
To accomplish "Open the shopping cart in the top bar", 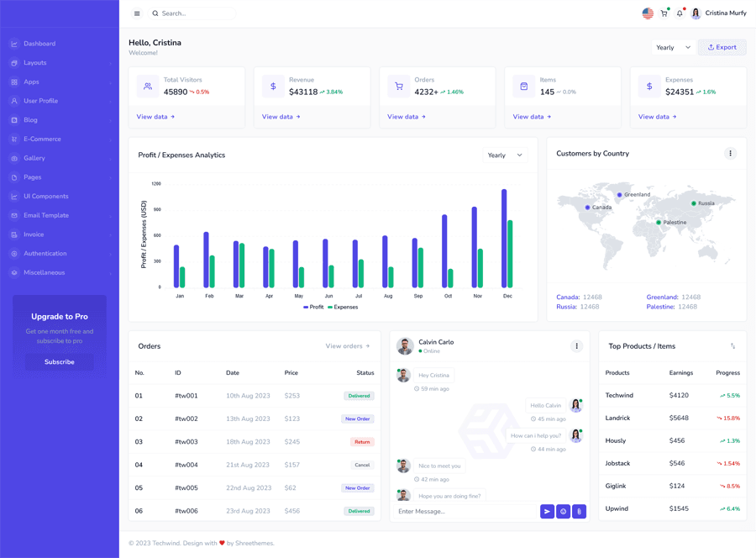I will point(664,13).
